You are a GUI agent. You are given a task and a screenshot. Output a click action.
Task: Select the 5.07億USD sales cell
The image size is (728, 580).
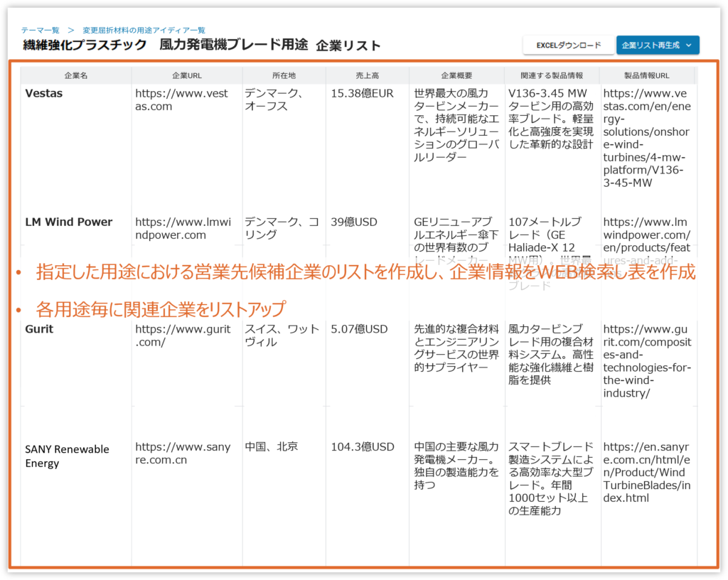[359, 329]
